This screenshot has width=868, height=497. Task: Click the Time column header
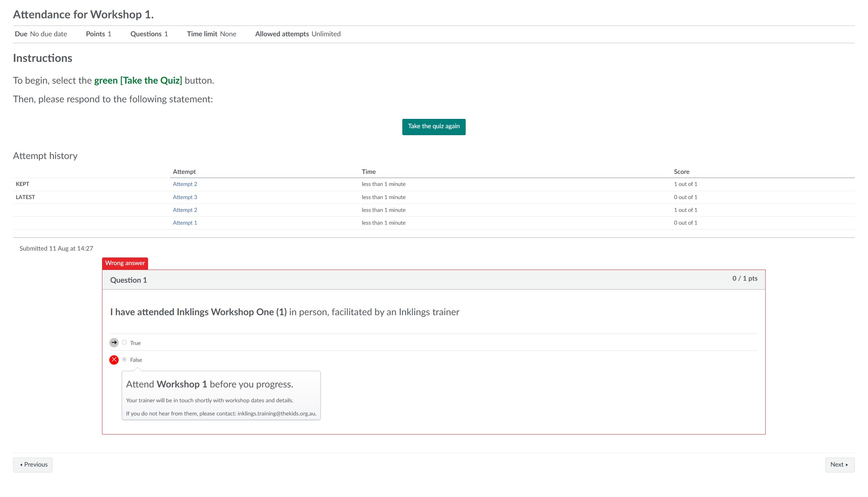pos(368,172)
